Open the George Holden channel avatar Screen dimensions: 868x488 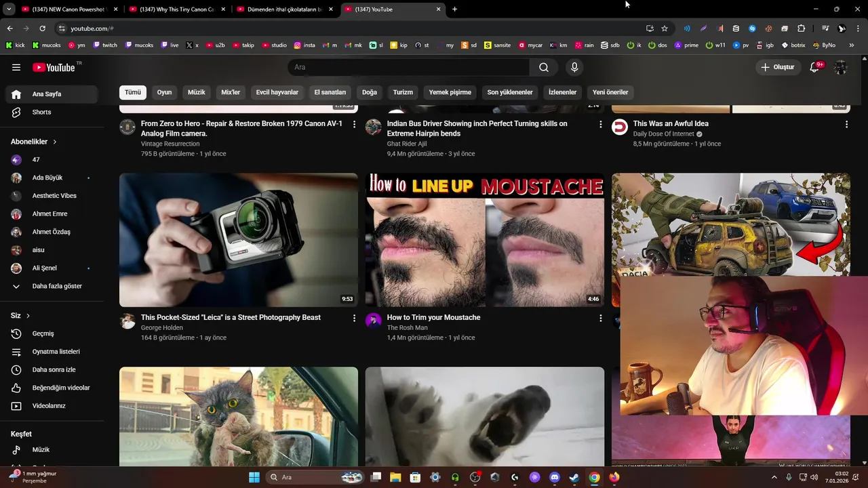(127, 321)
